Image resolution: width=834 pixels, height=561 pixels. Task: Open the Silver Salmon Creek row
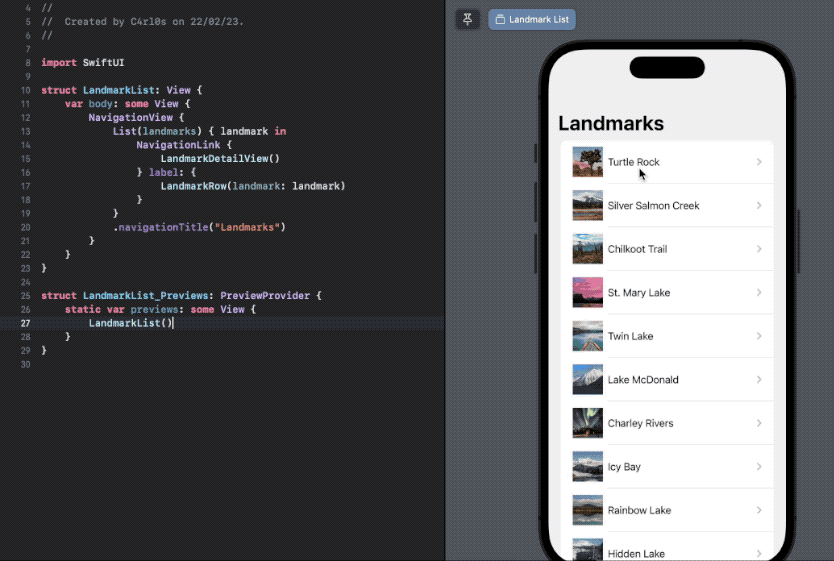(667, 206)
